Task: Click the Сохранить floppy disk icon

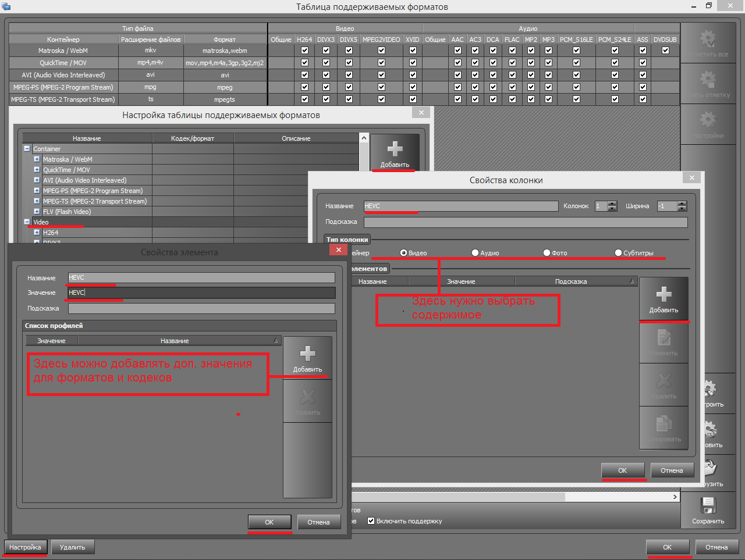Action: pos(708,505)
